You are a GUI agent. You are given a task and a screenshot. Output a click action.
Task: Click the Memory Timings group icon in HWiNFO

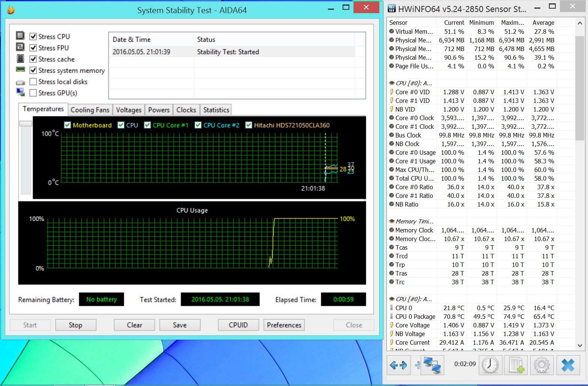(392, 222)
